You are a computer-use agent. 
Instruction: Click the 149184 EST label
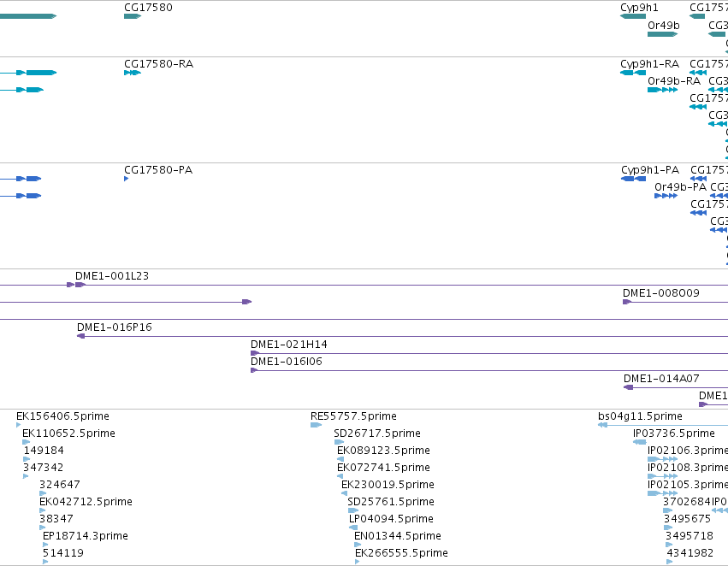(x=44, y=450)
